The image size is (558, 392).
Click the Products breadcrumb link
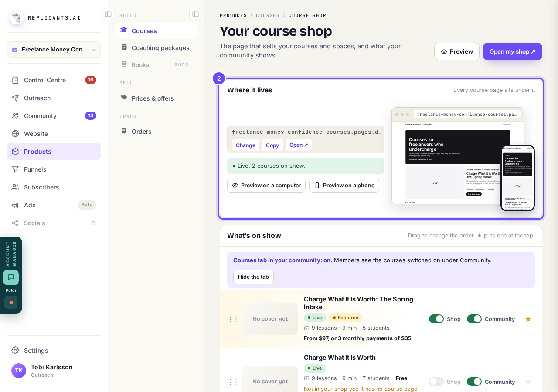(233, 16)
